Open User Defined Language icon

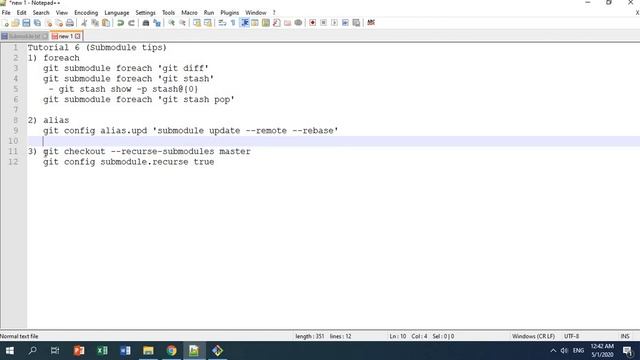point(255,23)
